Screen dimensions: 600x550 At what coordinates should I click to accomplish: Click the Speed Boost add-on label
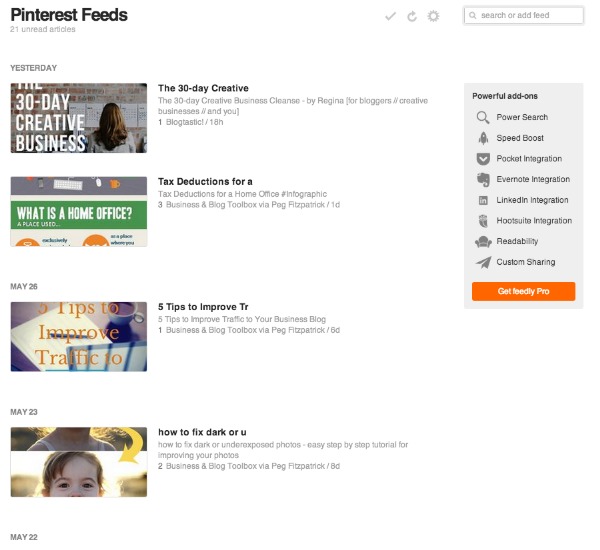click(x=520, y=138)
